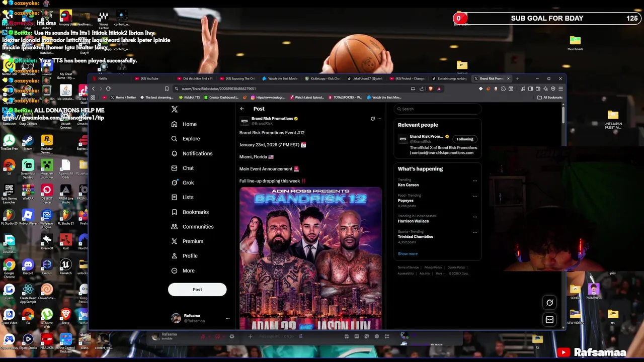Open more options menu on the post

pos(379,119)
